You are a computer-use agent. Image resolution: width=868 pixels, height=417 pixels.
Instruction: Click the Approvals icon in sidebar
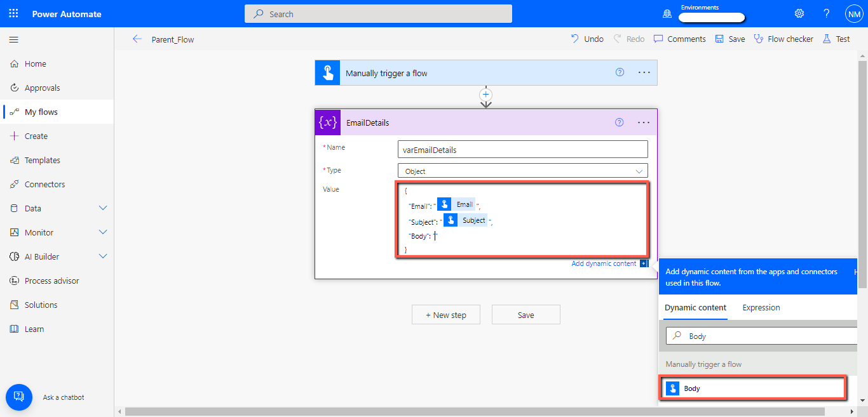tap(15, 88)
